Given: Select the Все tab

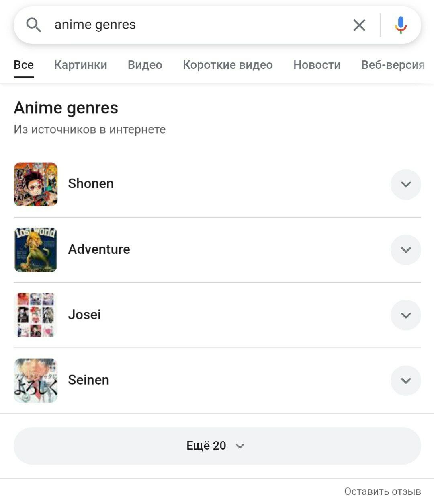Looking at the screenshot, I should pos(24,65).
